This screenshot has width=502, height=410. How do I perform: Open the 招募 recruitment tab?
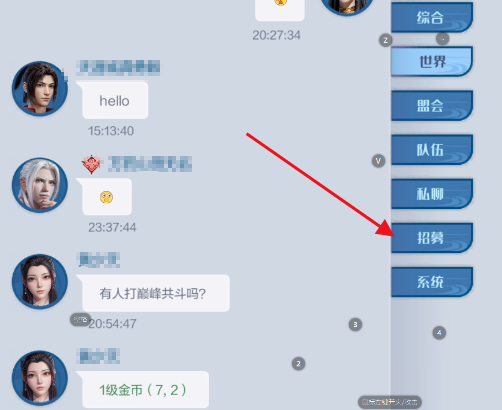[x=432, y=238]
